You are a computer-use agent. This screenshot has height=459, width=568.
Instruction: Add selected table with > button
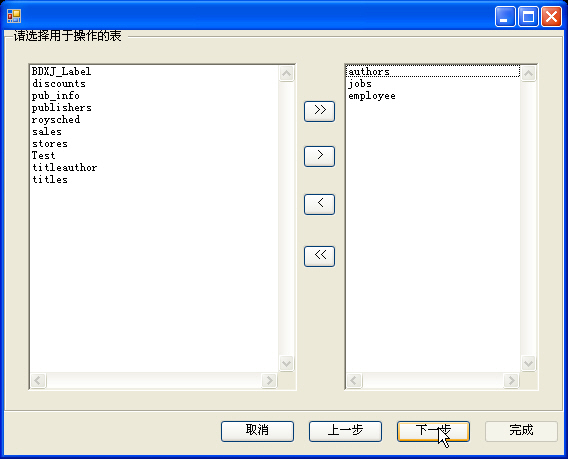pos(319,157)
